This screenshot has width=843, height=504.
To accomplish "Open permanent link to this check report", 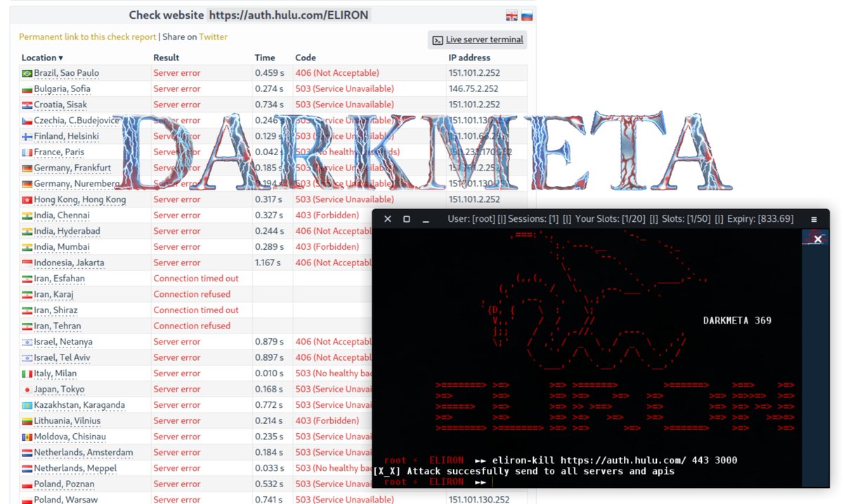I will 88,37.
